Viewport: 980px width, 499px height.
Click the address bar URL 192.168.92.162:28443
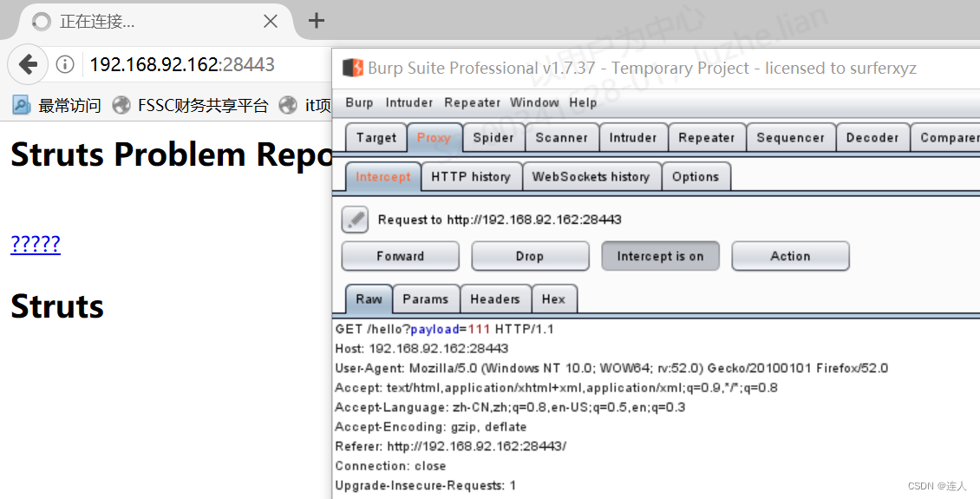pyautogui.click(x=182, y=64)
